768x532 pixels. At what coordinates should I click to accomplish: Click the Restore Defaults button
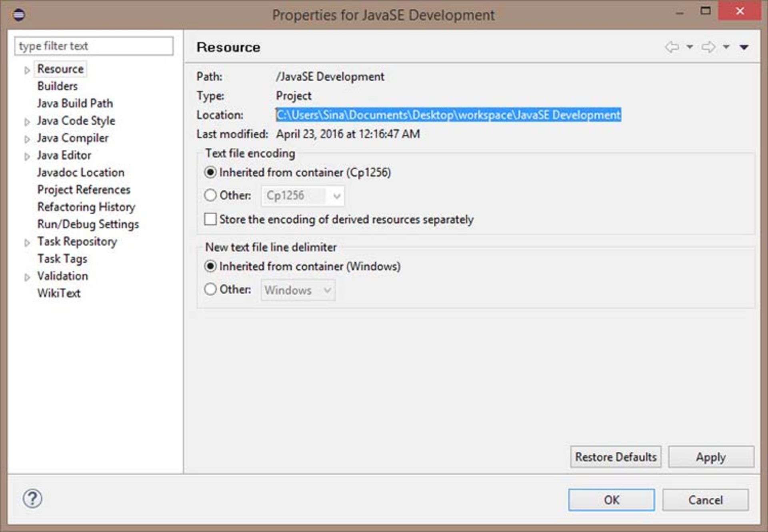coord(616,457)
